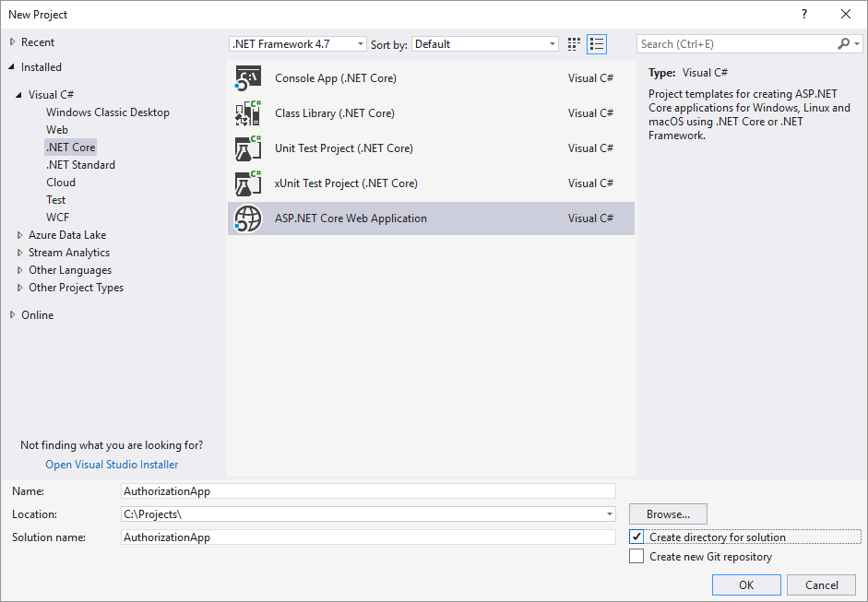Click the Unit Test Project template icon
Viewport: 868px width, 602px height.
[x=248, y=148]
